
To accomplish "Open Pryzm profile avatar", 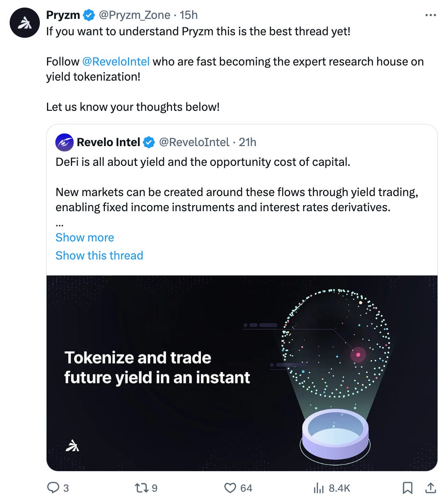I will pyautogui.click(x=25, y=23).
